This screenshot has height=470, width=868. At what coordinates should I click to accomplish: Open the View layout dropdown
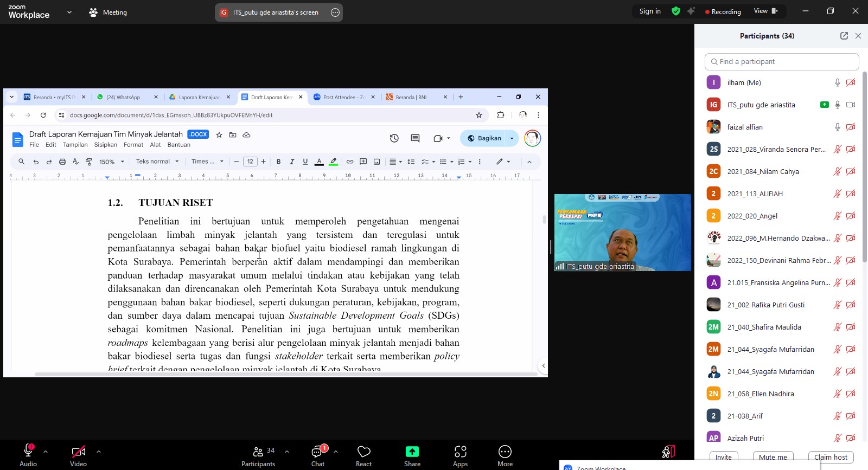[765, 11]
